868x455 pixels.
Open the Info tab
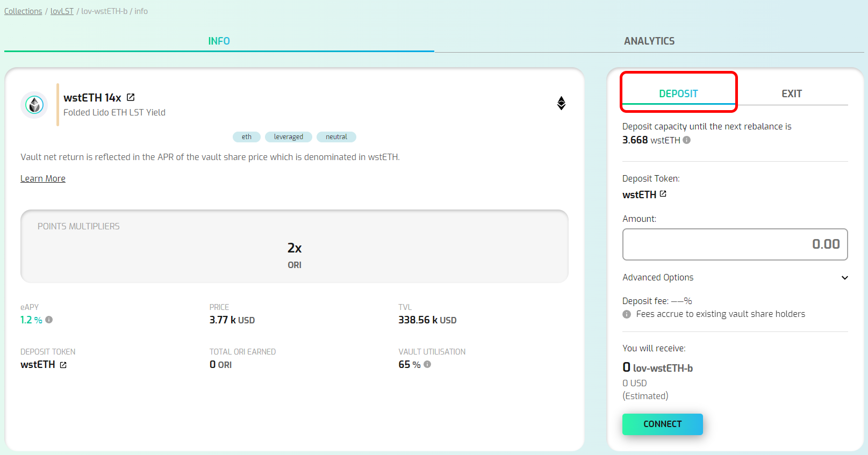coord(219,41)
